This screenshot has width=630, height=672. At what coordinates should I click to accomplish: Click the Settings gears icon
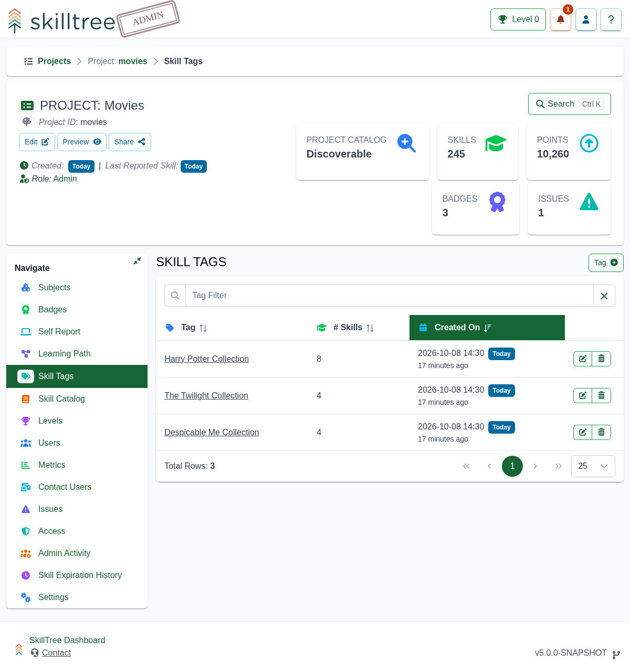coord(26,597)
